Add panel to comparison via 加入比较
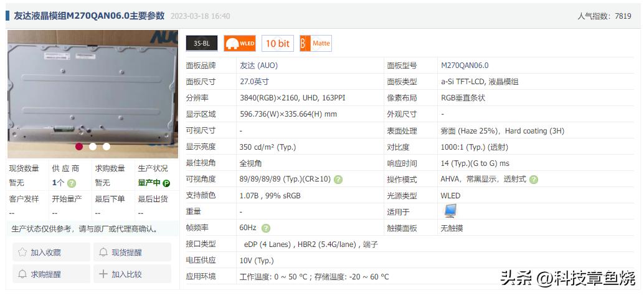Image resolution: width=644 pixels, height=295 pixels. 132,274
